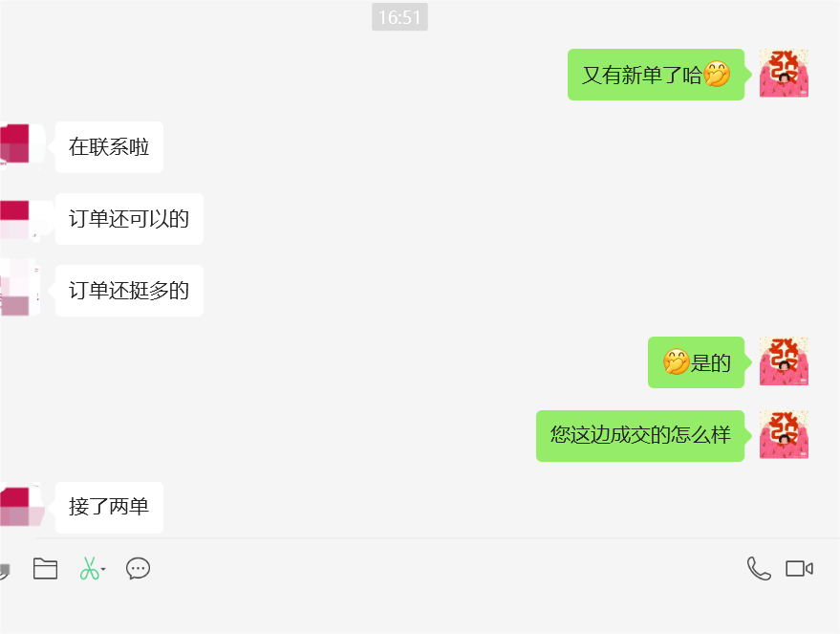Click sender avatar beside 又有新单了哈
Viewport: 840px width, 634px height.
point(784,74)
